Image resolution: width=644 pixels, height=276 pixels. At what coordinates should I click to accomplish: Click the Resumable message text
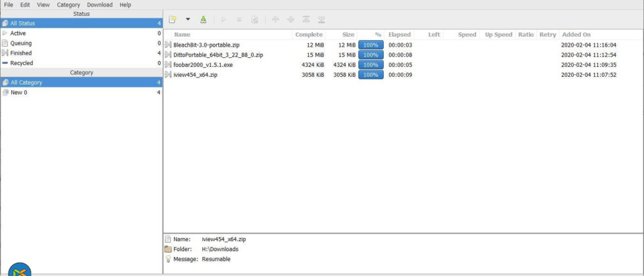[x=216, y=259]
